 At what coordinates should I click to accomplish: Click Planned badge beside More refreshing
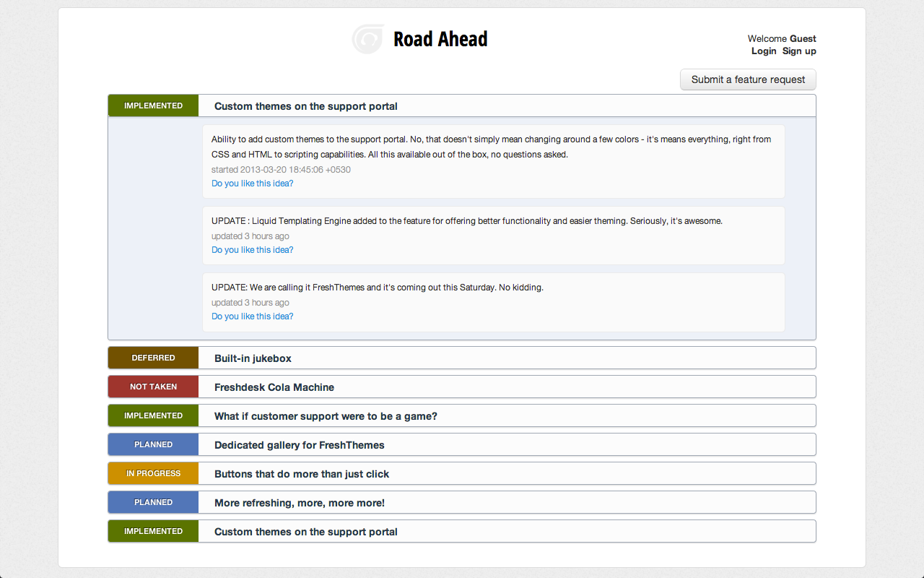153,502
